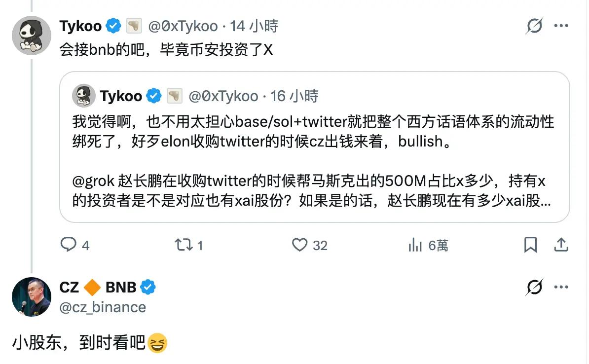Click the Grok icon on CZ's reply
The image size is (589, 364).
point(534,287)
